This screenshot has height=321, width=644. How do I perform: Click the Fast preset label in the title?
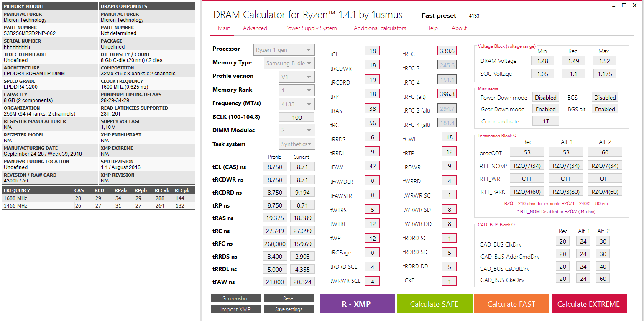click(439, 16)
